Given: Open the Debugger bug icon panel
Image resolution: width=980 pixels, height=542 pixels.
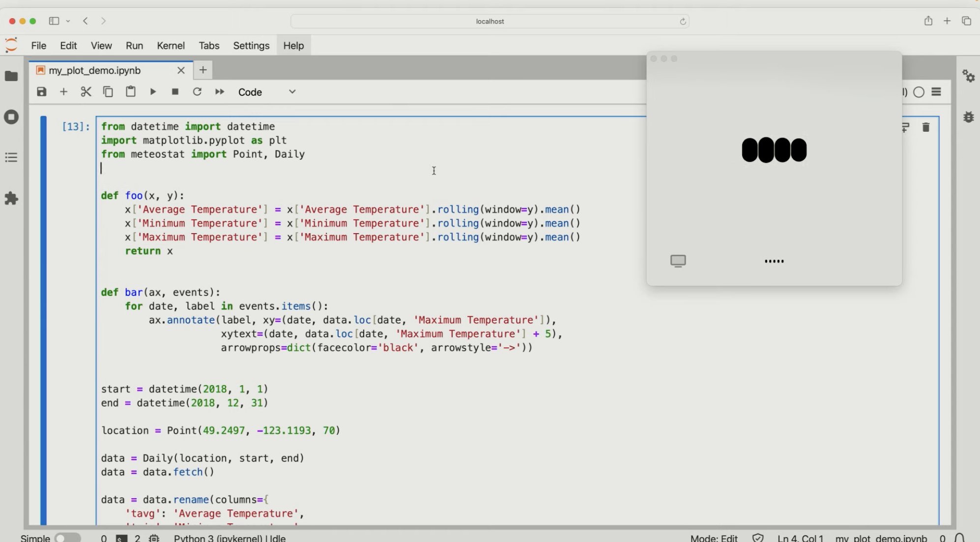Looking at the screenshot, I should [969, 117].
